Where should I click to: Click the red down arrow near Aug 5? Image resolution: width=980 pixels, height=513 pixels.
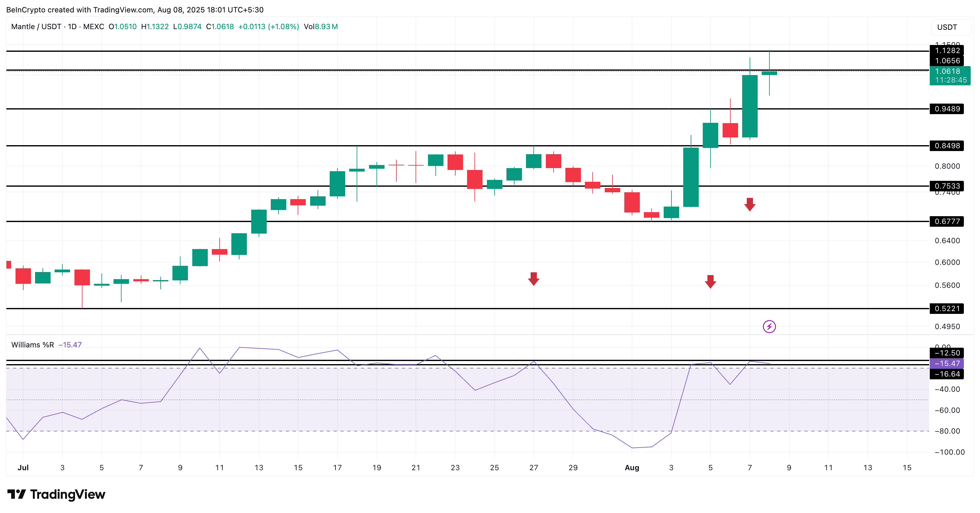pyautogui.click(x=710, y=282)
